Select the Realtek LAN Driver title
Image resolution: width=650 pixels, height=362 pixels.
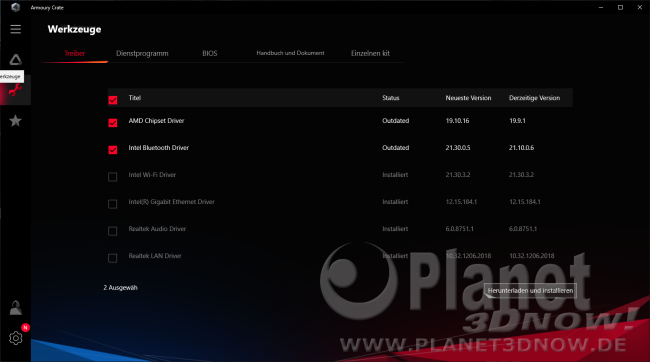(x=155, y=255)
